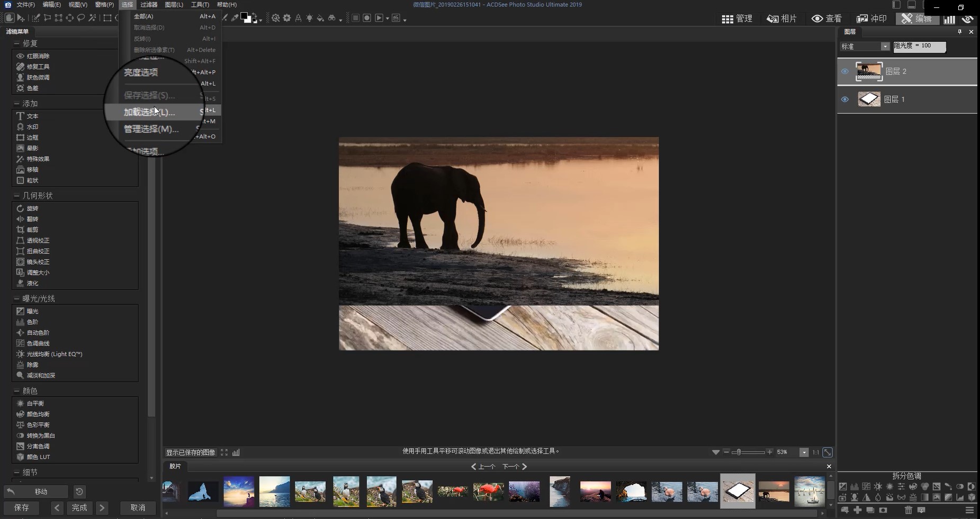Screen dimensions: 980x519
Task: Duplicate layer icon in layers panel
Action: [870, 510]
